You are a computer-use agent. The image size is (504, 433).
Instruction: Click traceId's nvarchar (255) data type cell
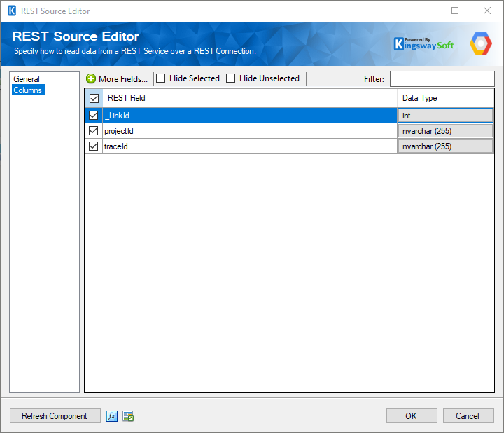[445, 146]
